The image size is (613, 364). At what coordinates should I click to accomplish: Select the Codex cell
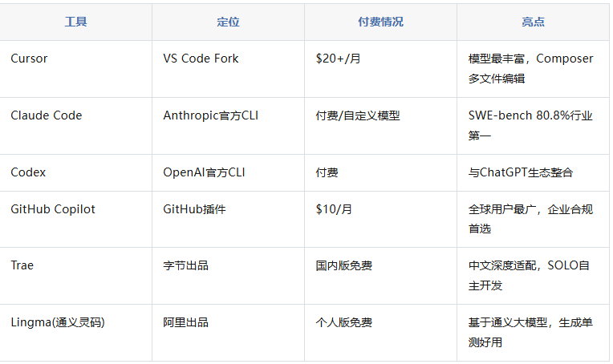76,172
